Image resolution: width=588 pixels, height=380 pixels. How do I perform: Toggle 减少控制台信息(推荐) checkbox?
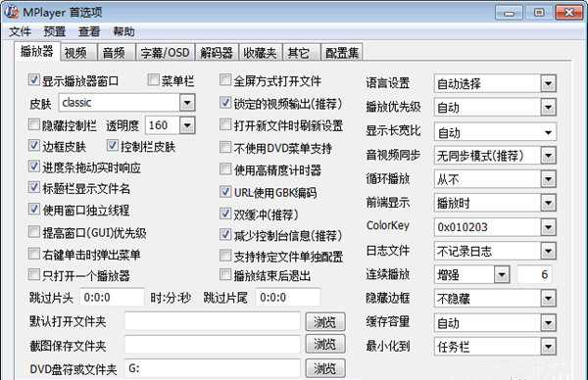[225, 235]
